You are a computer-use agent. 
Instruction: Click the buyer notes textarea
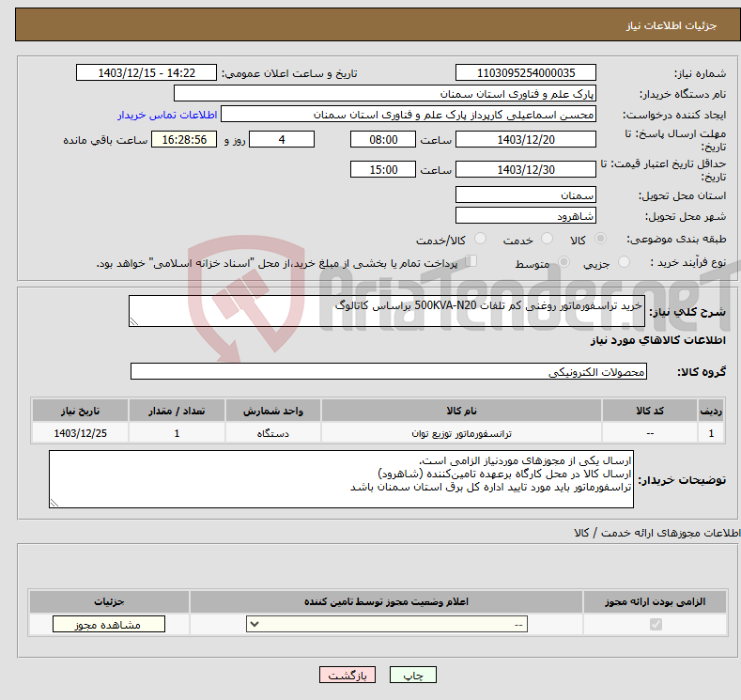tap(341, 479)
